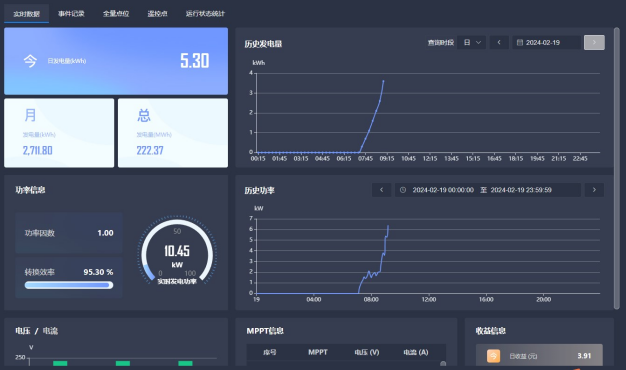Open the 运行状态统计 tab

(x=205, y=14)
